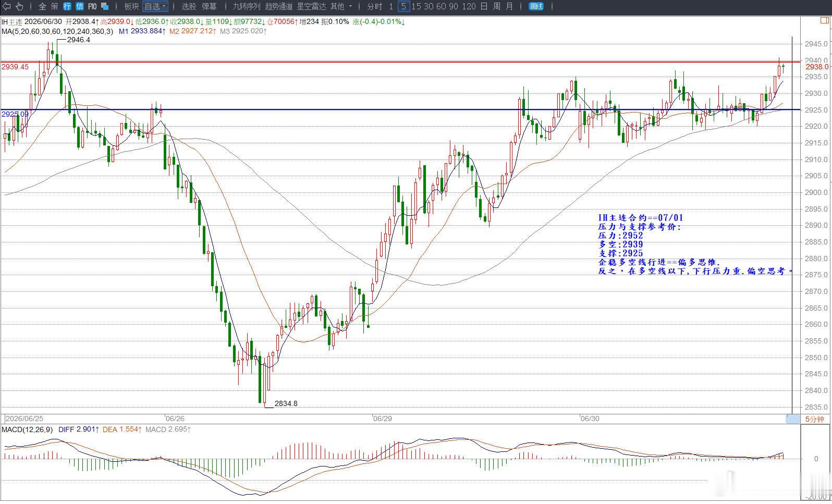Click the 06/26 date marker on time axis

[x=175, y=419]
